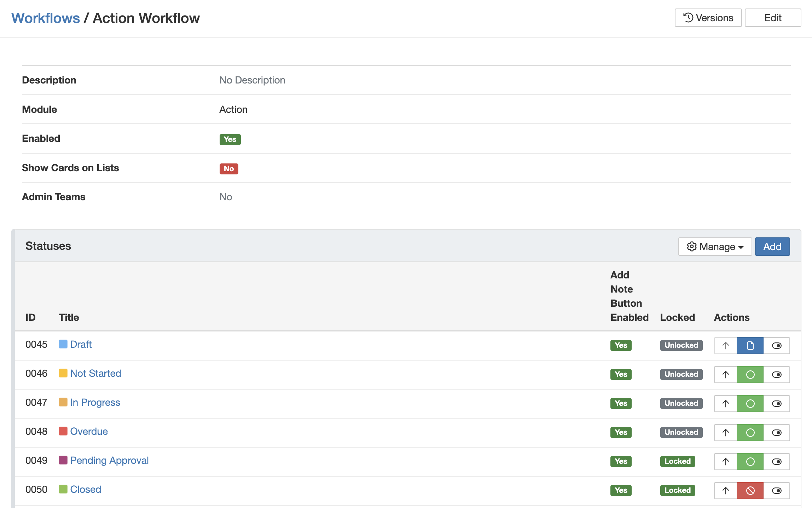Click the up arrow in Closed row
Screen dimensions: 812x508
coord(725,491)
